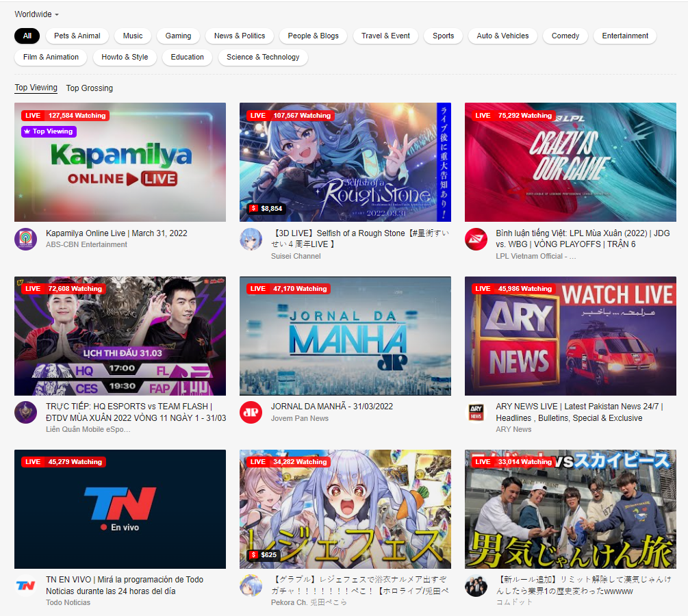Open the Kapamilya Online Live title link

point(116,233)
